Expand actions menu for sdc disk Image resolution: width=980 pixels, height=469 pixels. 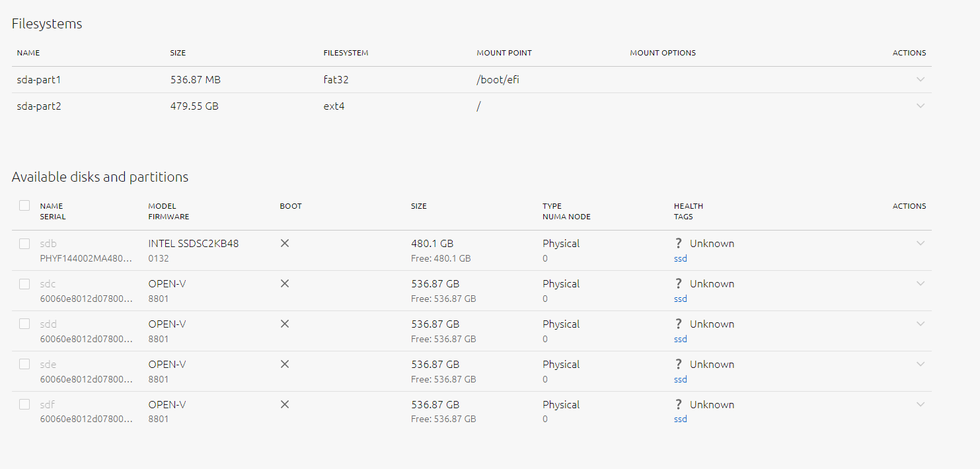(921, 283)
